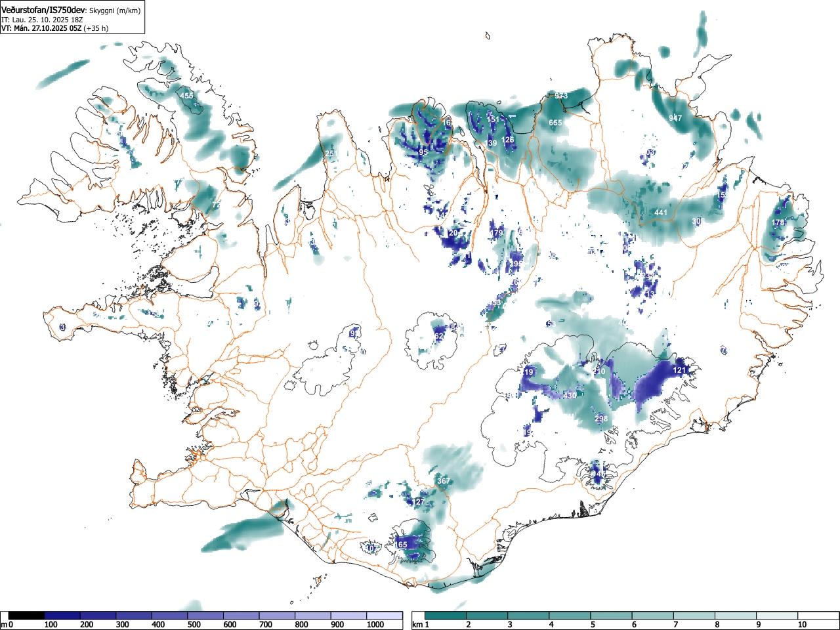Click the pale 9–10 km legend swatch
Viewport: 840px width, 630px height.
776,616
